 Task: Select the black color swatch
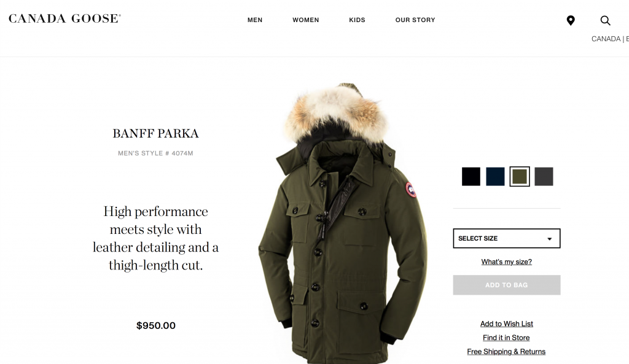coord(471,176)
